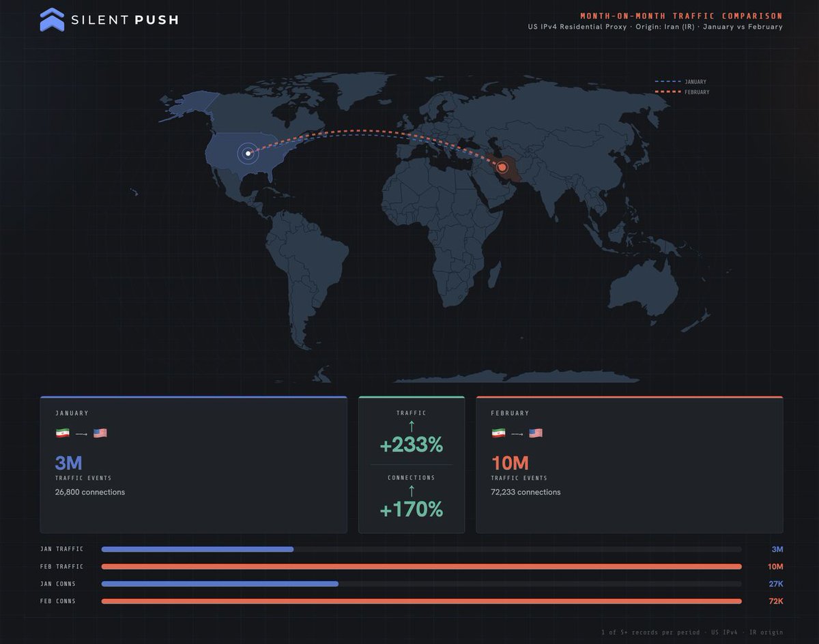Click the 27K value beside JAN CONNS bar
This screenshot has width=819, height=644.
[776, 584]
